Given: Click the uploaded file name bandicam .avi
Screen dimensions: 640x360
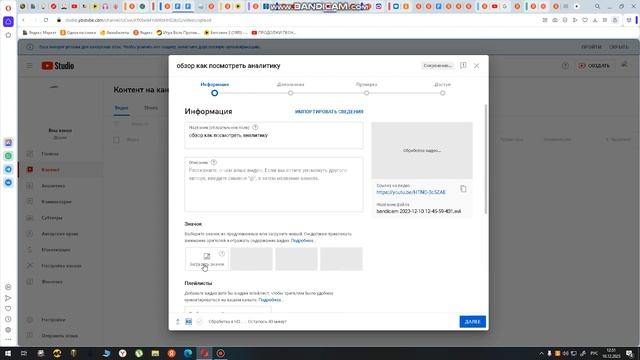Looking at the screenshot, I should click(418, 211).
